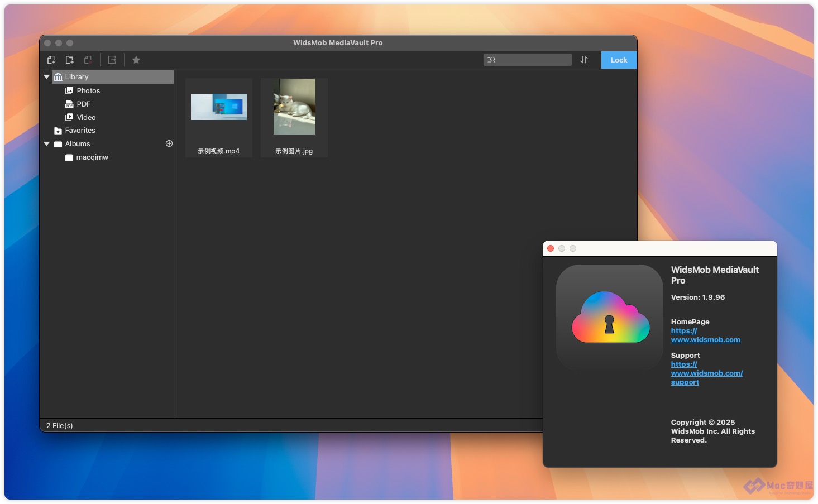Click the Lock button
This screenshot has width=818, height=504.
[x=619, y=60]
